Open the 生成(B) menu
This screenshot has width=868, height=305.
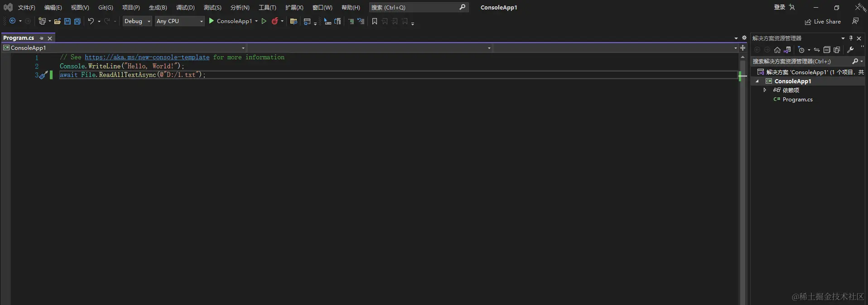pyautogui.click(x=158, y=7)
